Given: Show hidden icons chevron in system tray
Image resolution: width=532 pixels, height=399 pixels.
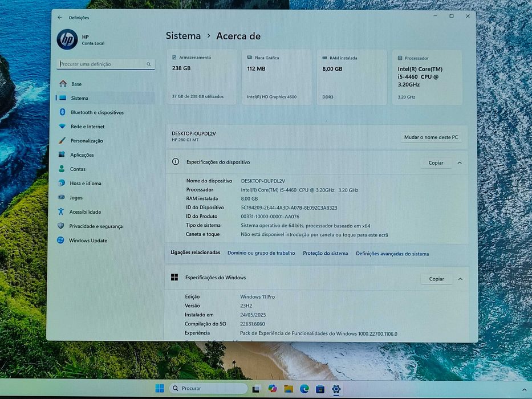Looking at the screenshot, I should [x=524, y=390].
